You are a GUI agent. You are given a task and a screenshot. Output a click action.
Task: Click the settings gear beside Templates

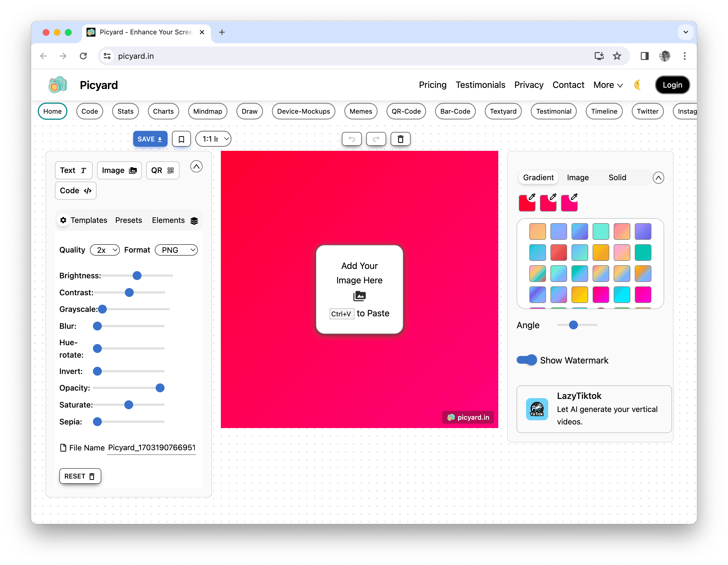click(x=63, y=220)
